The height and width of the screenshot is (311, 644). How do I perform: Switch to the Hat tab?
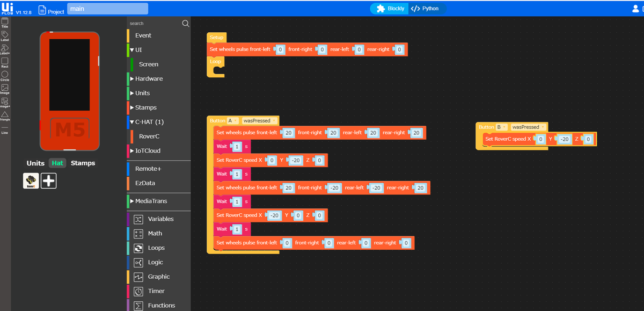(57, 163)
